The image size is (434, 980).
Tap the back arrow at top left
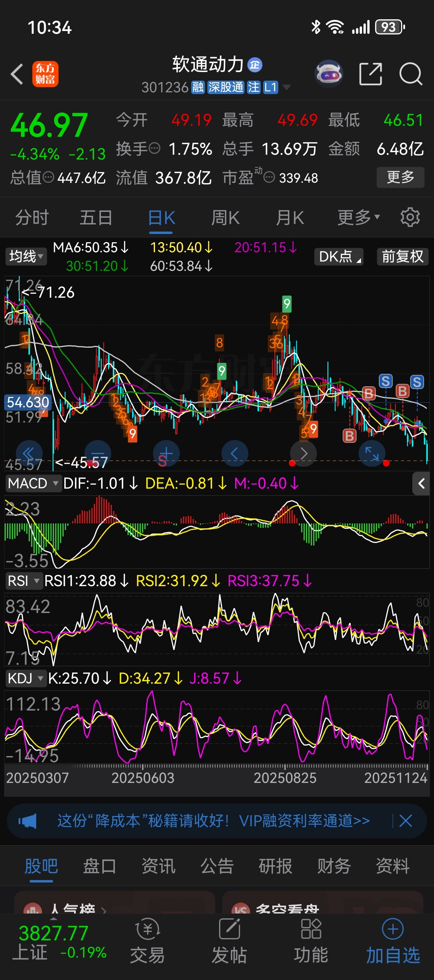pos(17,74)
